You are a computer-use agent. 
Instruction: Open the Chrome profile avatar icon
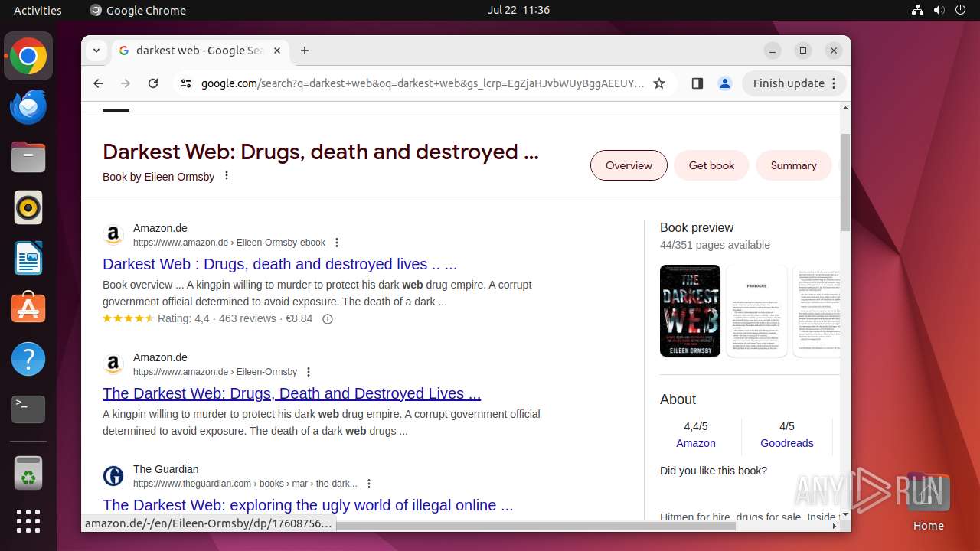click(x=725, y=83)
